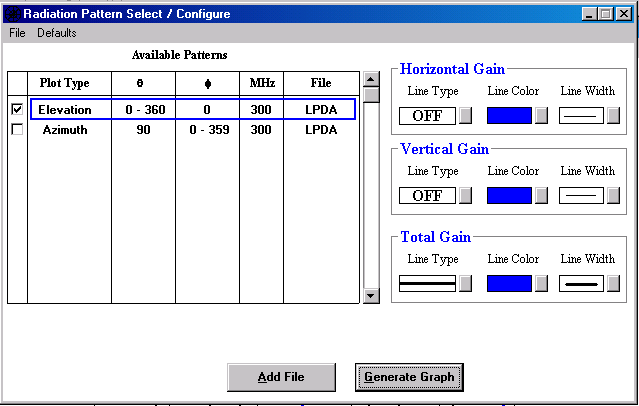
Task: Minimize the Radiation Pattern window
Action: [x=588, y=14]
